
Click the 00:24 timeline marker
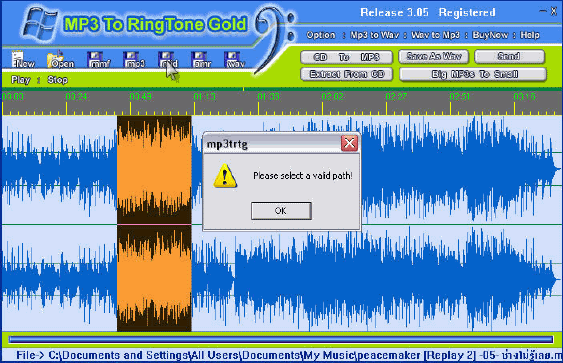76,97
